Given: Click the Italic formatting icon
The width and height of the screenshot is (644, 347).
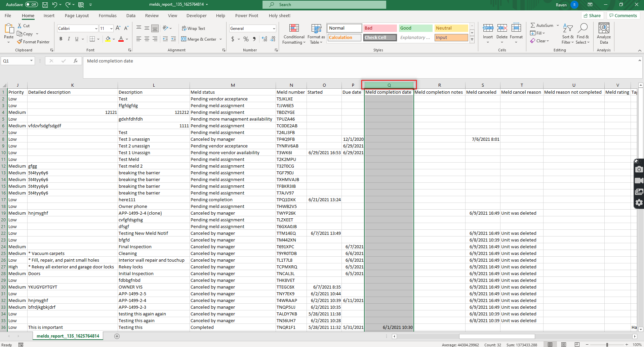Looking at the screenshot, I should coord(69,39).
